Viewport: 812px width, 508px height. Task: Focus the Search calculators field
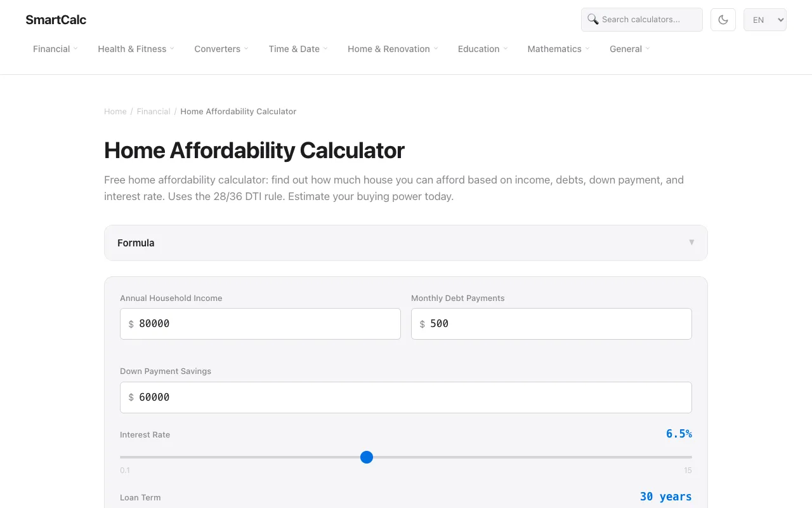[x=642, y=20]
